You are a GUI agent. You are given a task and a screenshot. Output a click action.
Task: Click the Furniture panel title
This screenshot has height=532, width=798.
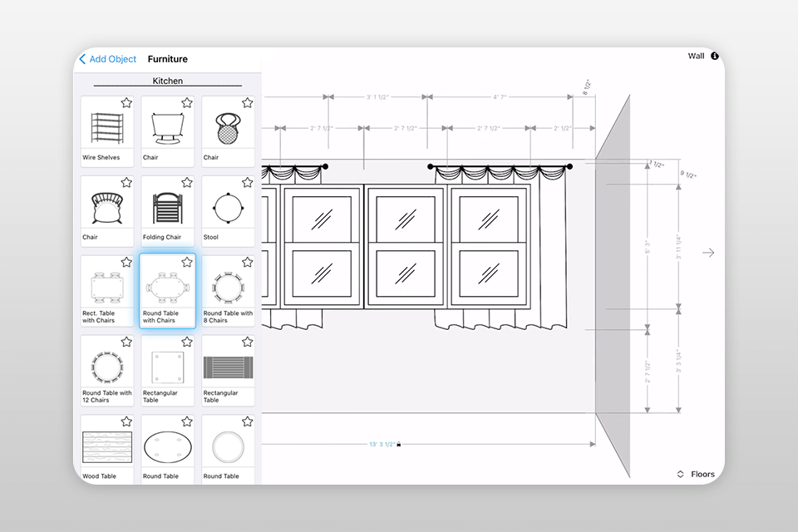click(x=167, y=59)
